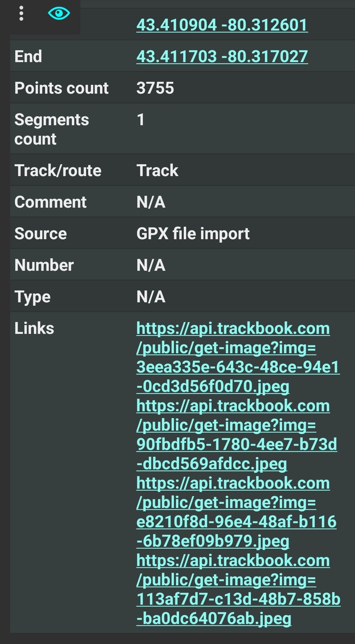Tap the N/A value beside Number
Screen dimensions: 355x644
coord(151,265)
